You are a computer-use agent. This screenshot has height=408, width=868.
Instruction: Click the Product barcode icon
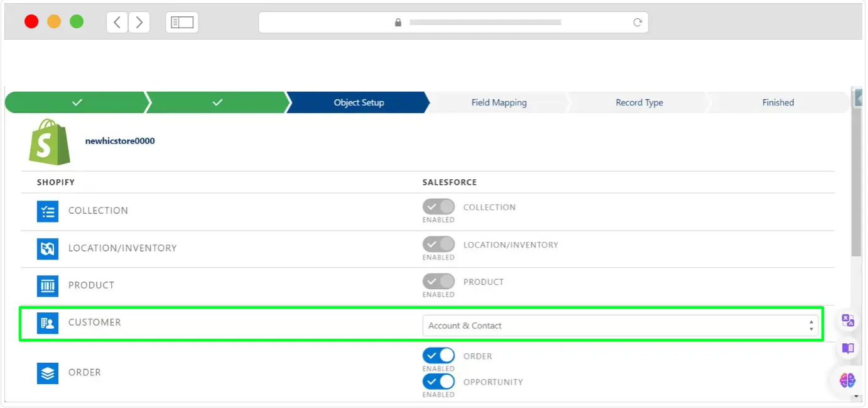click(48, 286)
